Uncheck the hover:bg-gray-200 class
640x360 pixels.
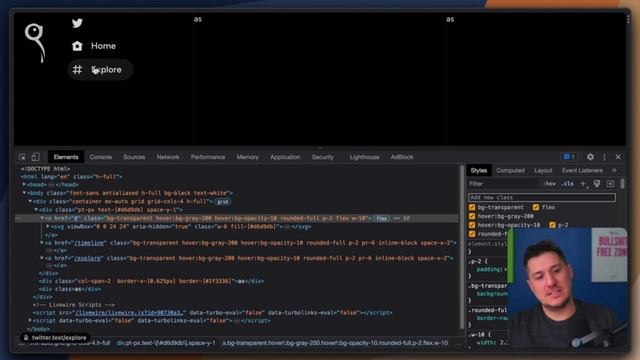[x=472, y=216]
